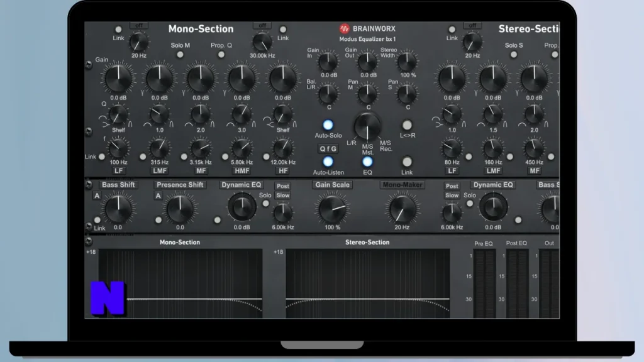
Task: Click the Gain Scale 100 % knob
Action: click(332, 209)
